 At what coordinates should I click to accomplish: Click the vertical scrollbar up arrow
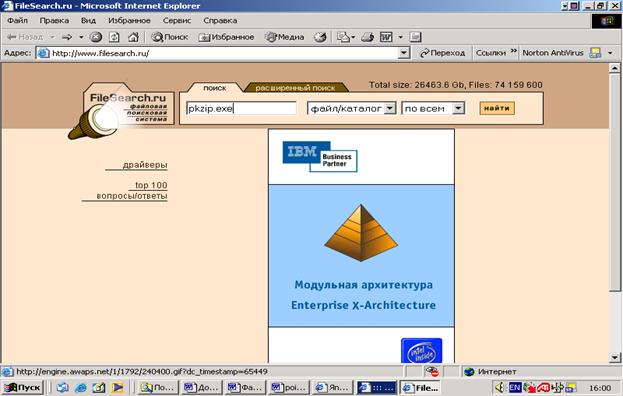pos(615,68)
